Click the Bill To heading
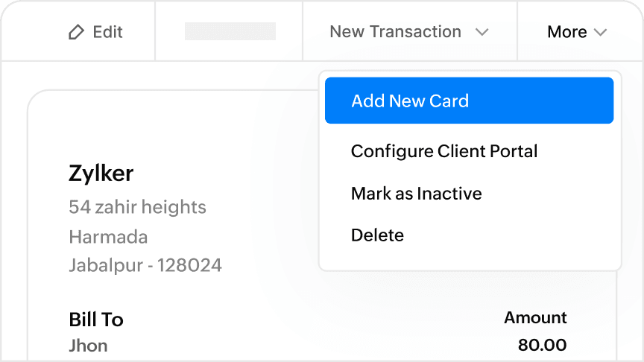 96,320
